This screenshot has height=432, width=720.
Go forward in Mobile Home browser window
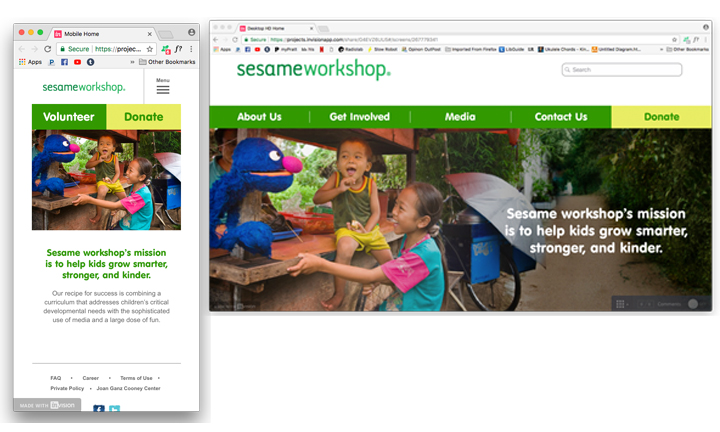(34, 49)
